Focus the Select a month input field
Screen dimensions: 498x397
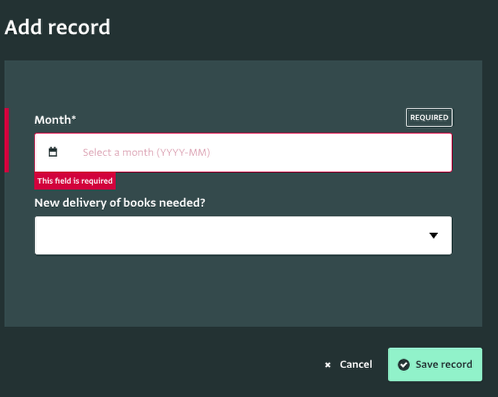243,153
